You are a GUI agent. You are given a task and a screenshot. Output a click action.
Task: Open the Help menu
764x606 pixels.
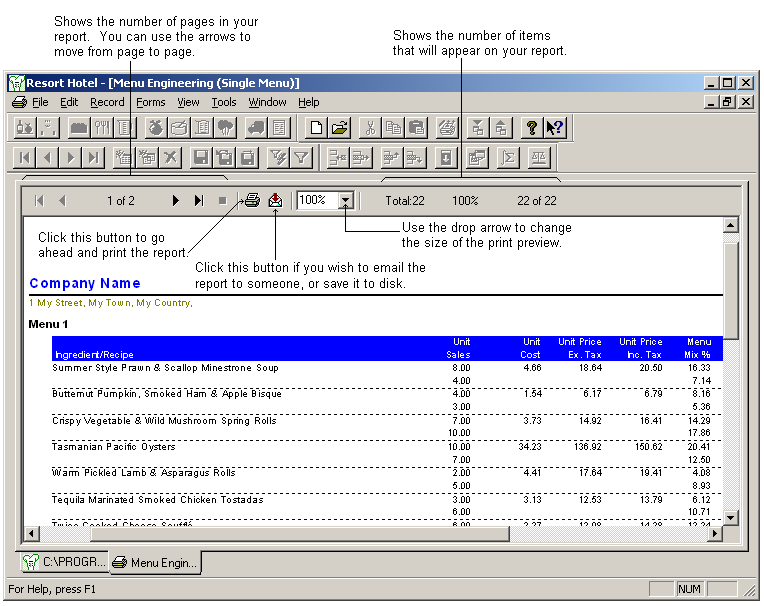[x=309, y=102]
